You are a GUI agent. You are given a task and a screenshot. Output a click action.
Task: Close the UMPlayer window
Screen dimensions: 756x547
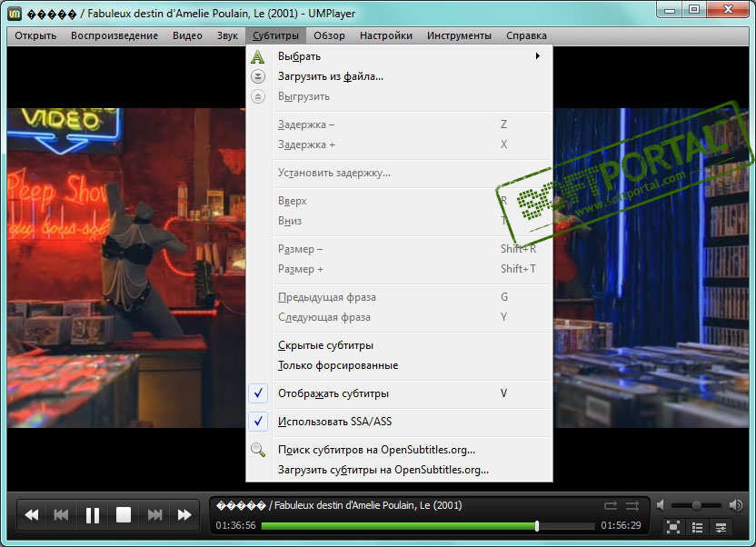(x=728, y=10)
